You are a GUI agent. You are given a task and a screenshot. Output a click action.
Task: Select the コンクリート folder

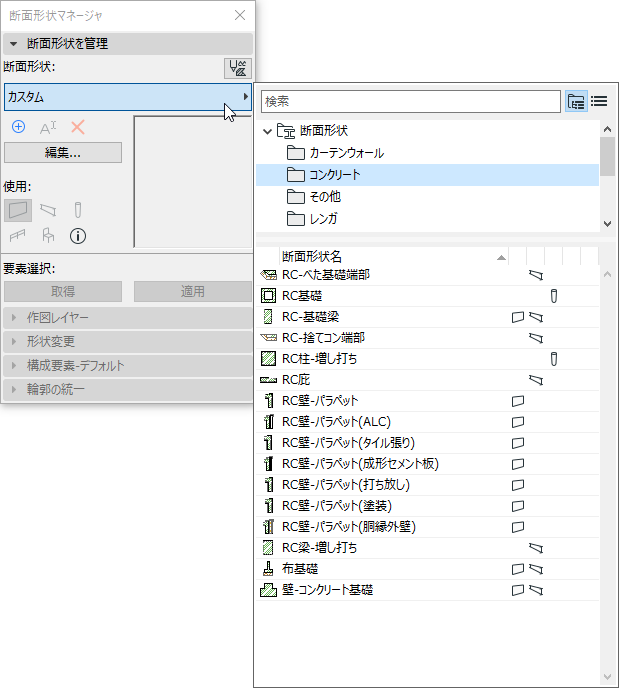click(x=427, y=175)
